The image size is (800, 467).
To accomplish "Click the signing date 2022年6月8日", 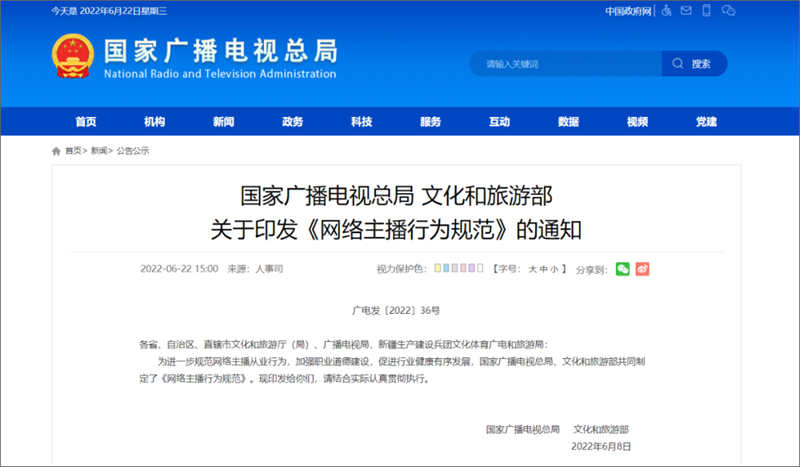I will click(x=601, y=447).
